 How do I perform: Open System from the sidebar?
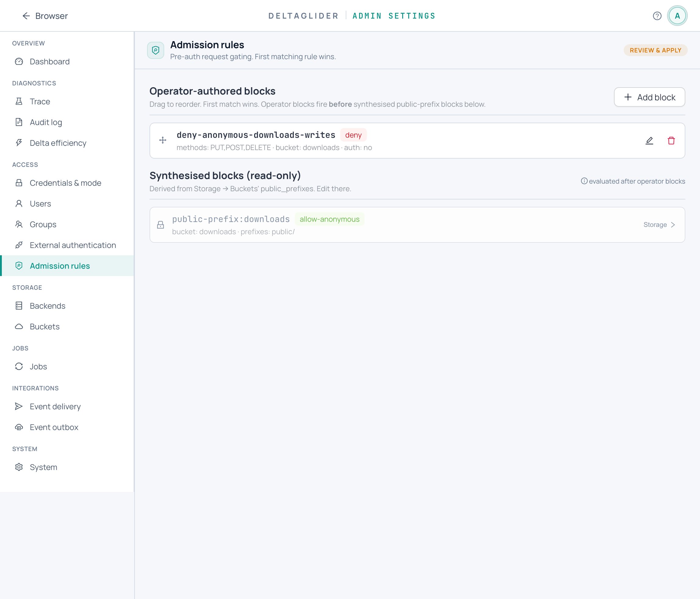(67, 467)
